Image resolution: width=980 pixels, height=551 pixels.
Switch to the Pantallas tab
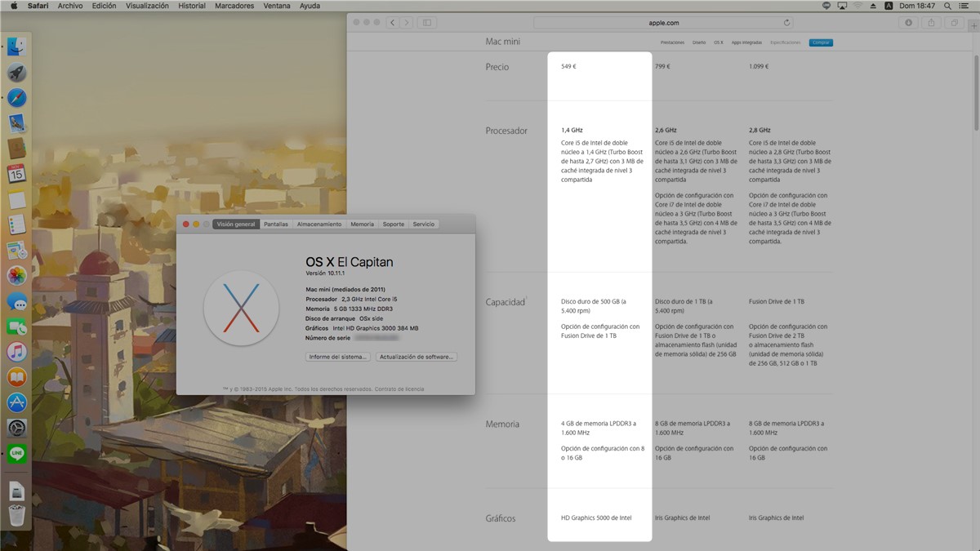pos(276,224)
